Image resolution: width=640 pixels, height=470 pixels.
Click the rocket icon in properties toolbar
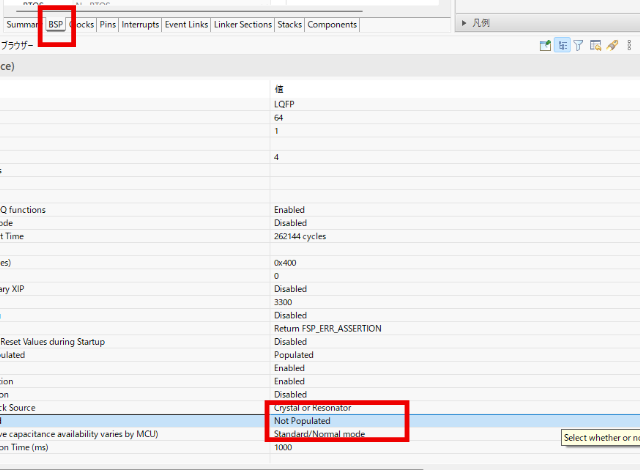tap(612, 45)
